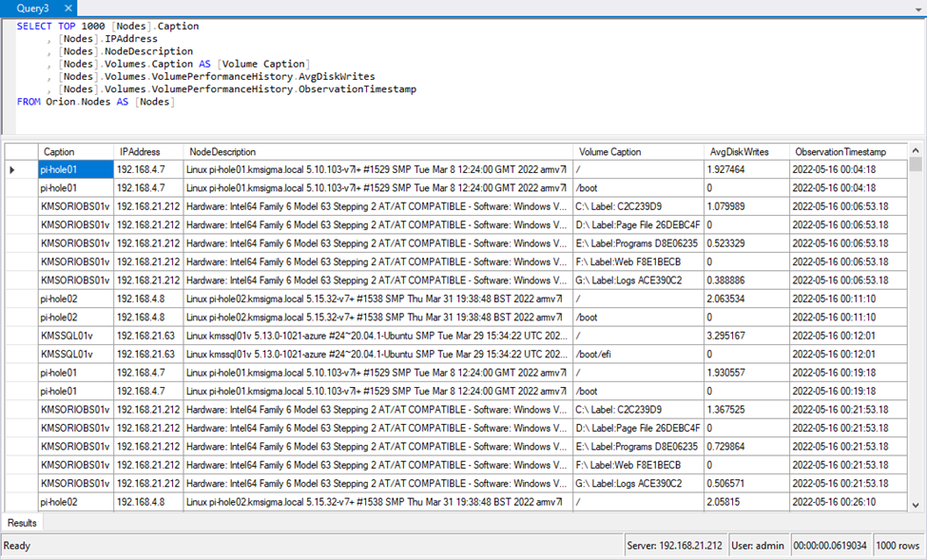This screenshot has height=560, width=927.
Task: Click inside the SQL query editor on the FROM line
Action: 95,102
